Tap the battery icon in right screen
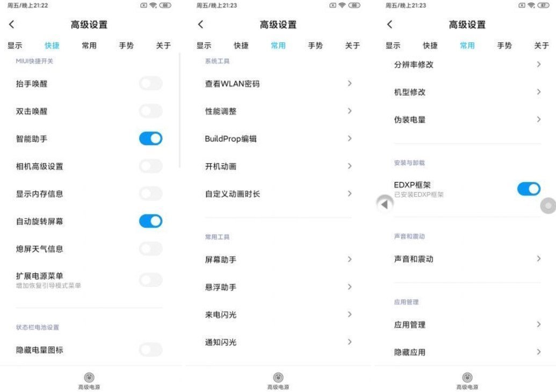 coord(543,5)
